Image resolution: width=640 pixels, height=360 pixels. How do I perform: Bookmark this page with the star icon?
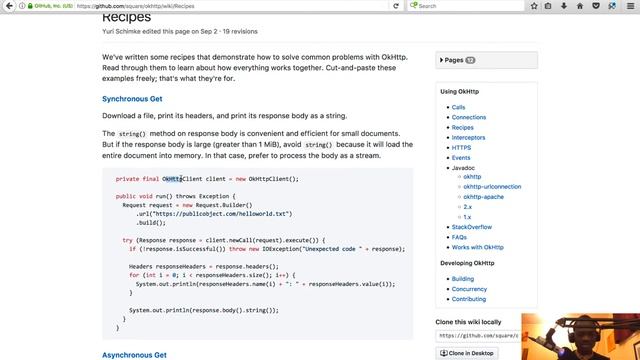[534, 6]
